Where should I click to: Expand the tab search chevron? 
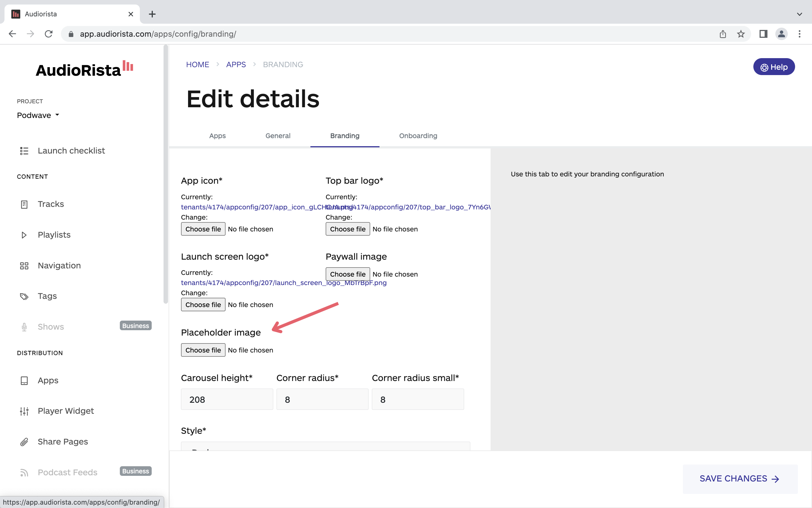(x=800, y=14)
